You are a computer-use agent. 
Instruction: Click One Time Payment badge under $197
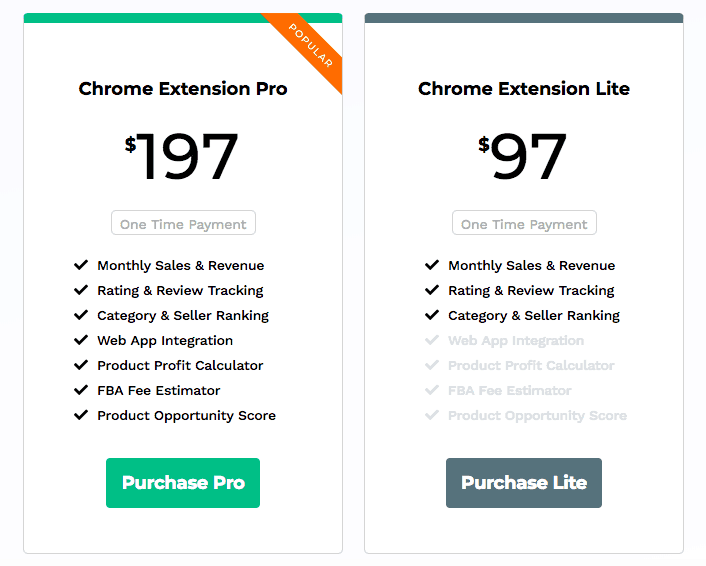click(183, 223)
